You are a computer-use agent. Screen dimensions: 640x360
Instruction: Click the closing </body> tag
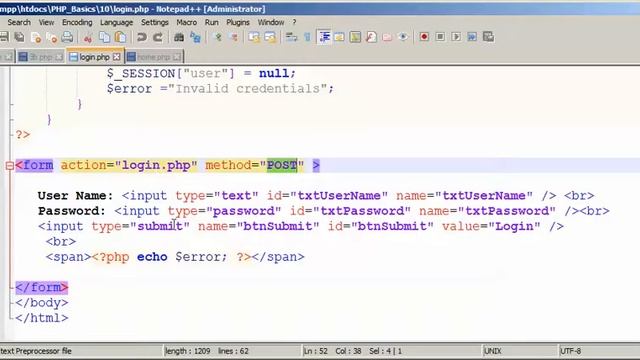[42, 303]
